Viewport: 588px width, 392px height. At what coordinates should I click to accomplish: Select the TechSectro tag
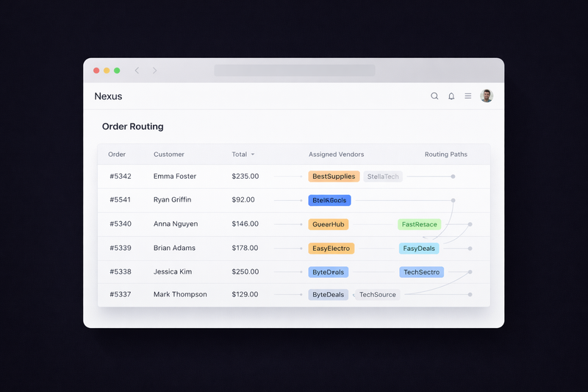421,272
